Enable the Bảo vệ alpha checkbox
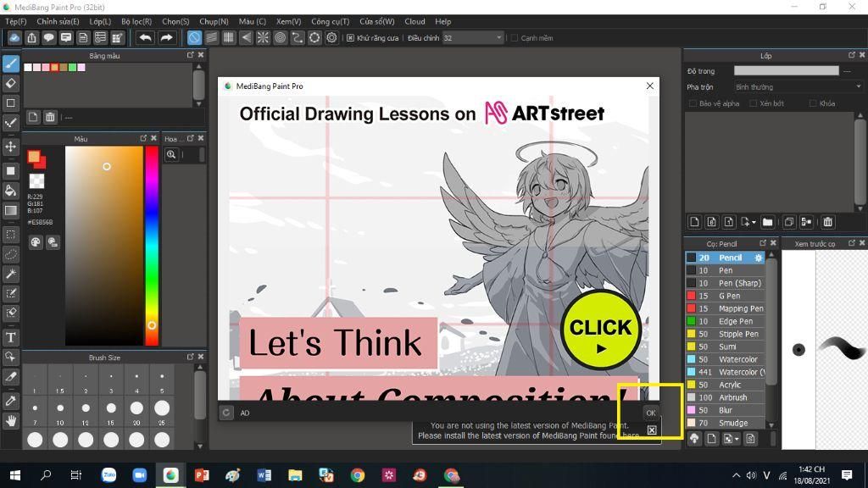This screenshot has height=488, width=868. 693,103
